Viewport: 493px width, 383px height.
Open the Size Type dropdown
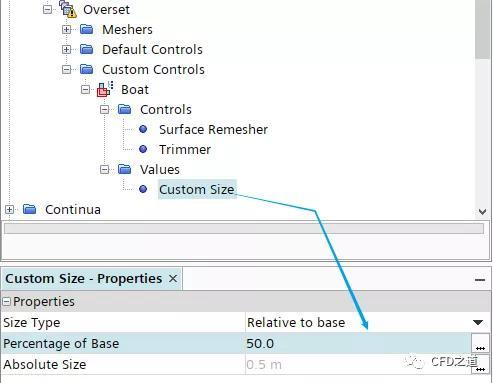[x=478, y=322]
